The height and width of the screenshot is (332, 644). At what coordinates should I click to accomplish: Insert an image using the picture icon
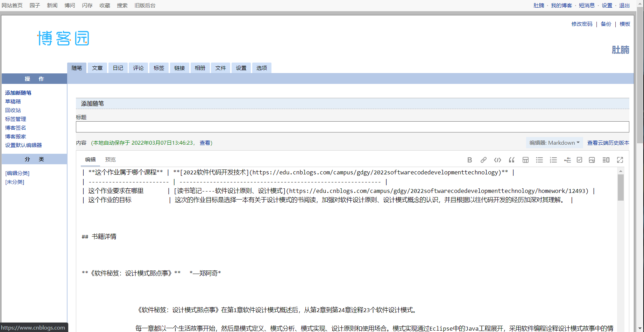pyautogui.click(x=592, y=160)
